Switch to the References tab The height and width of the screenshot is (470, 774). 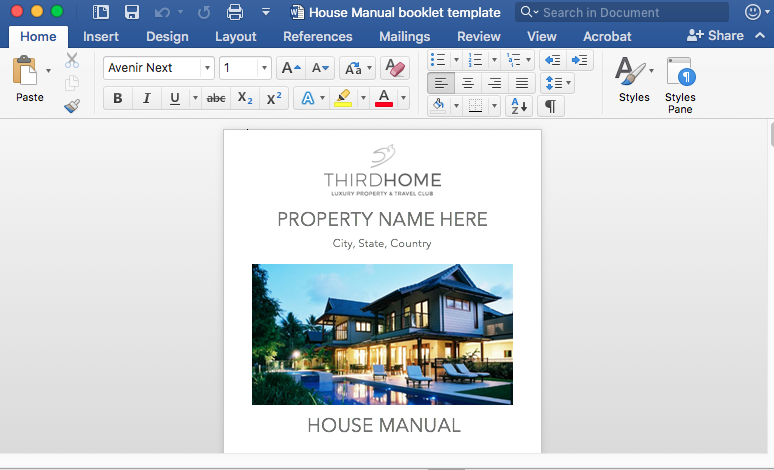tap(317, 37)
